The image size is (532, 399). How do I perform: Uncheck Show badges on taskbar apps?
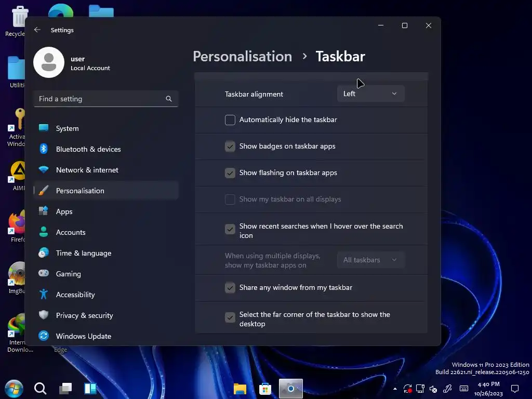pyautogui.click(x=230, y=146)
